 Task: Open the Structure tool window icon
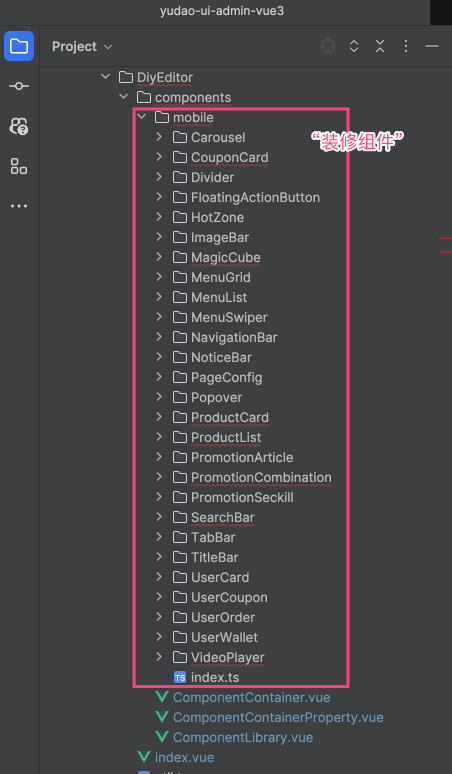(x=19, y=166)
